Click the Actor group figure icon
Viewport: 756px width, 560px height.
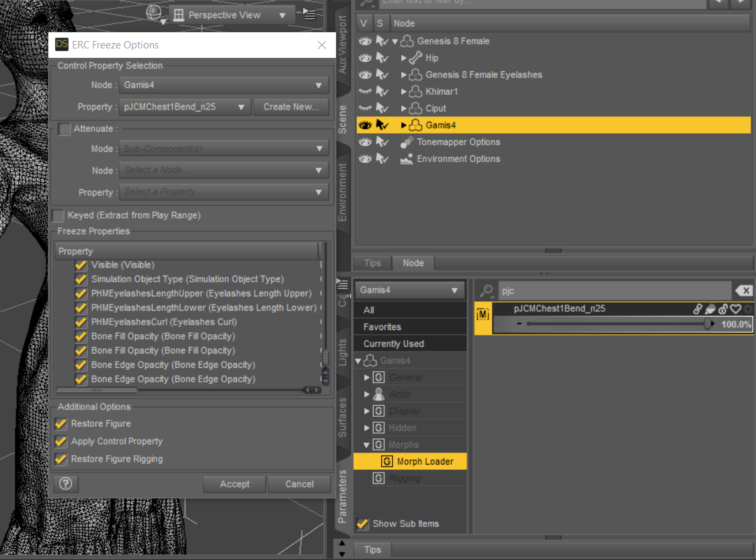click(379, 394)
